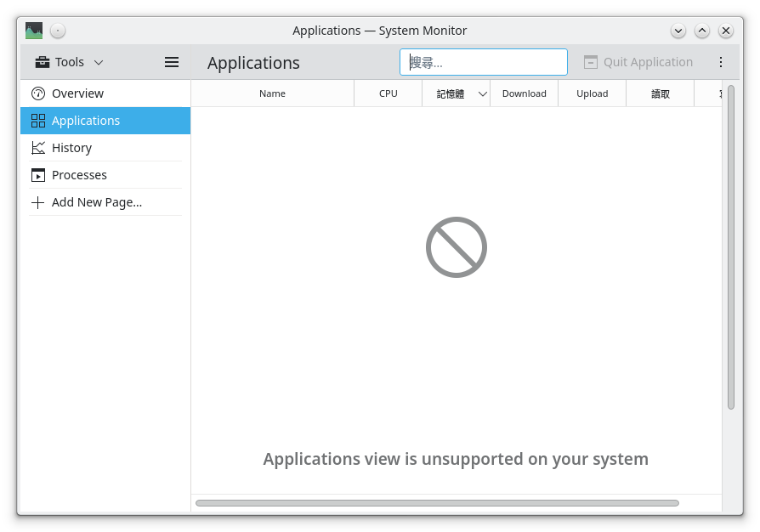The height and width of the screenshot is (532, 760).
Task: Open the hamburger menu to show sidebar options
Action: 171,61
